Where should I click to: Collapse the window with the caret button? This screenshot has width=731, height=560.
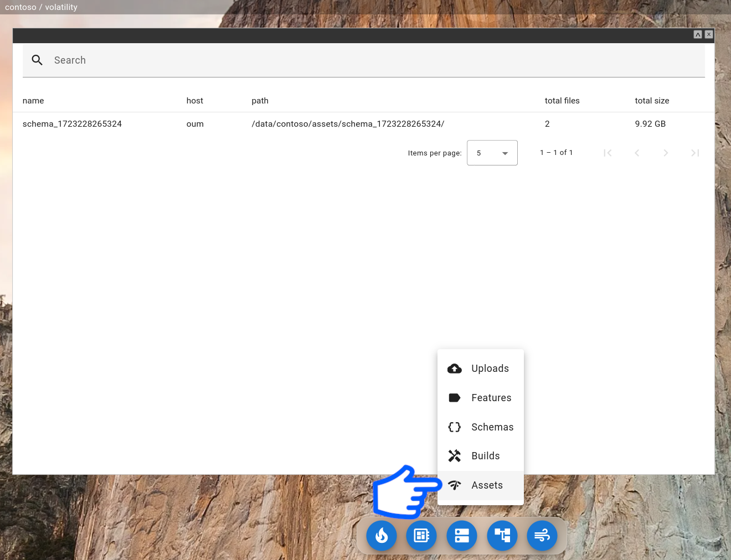pos(698,34)
